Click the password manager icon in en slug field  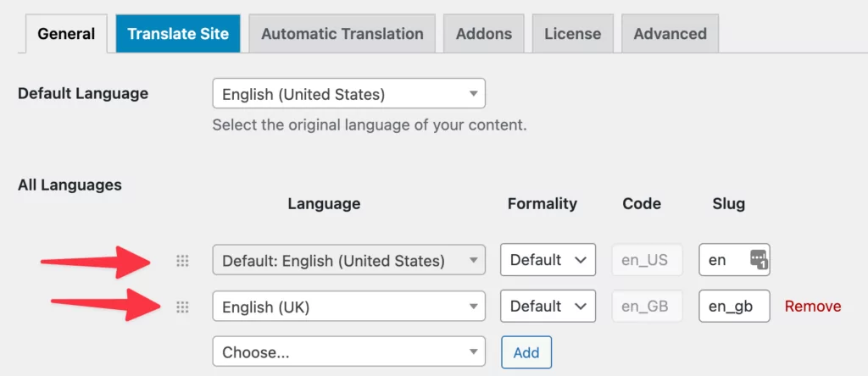pos(759,259)
